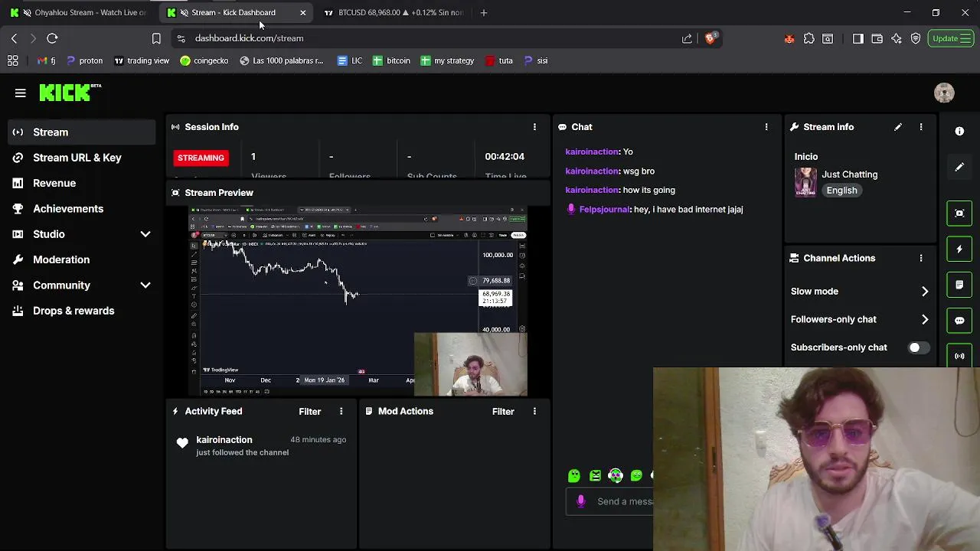Open the coingecko bookmark
980x551 pixels.
click(x=204, y=60)
